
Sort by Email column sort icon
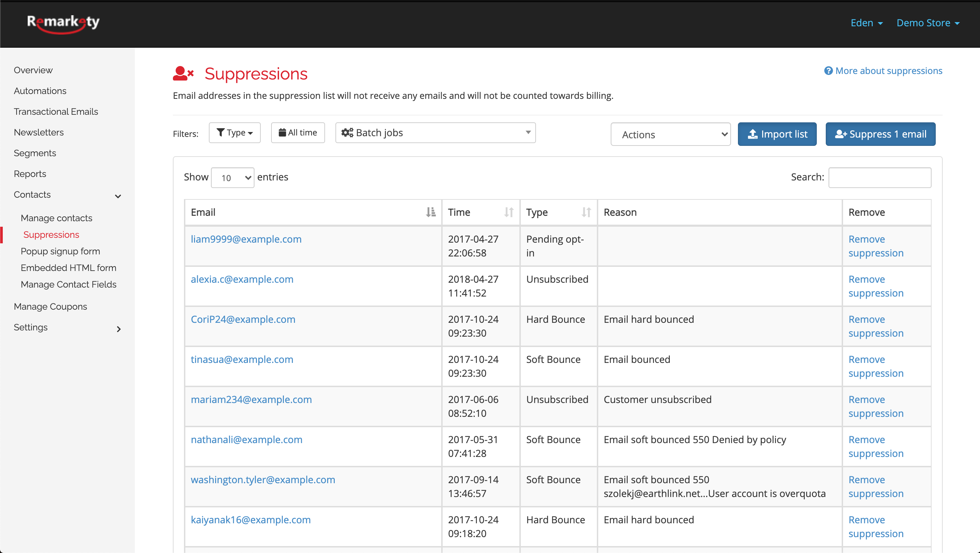pos(431,212)
